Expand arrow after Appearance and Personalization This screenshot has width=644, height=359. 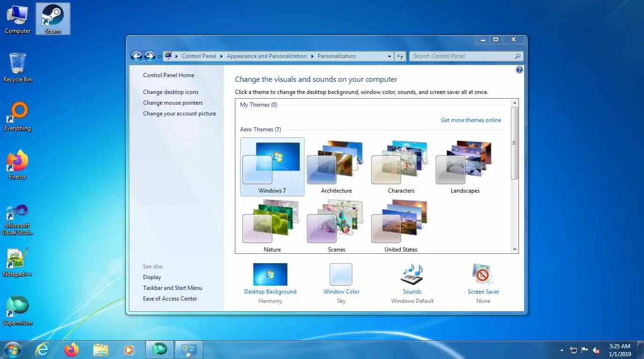[x=312, y=56]
